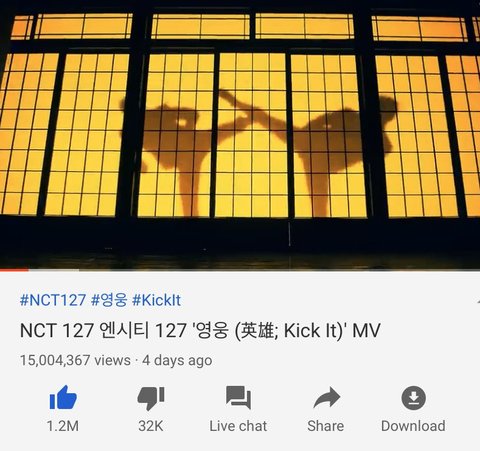
Task: Select the 'Download' text label
Action: 413,426
